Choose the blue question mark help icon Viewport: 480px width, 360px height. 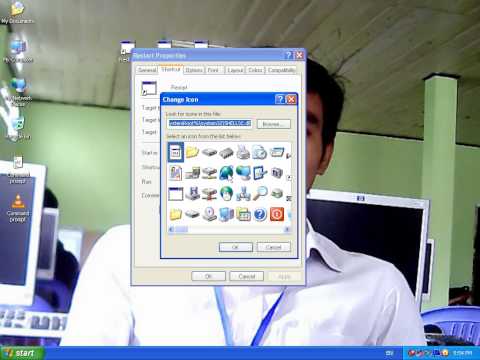tap(260, 214)
